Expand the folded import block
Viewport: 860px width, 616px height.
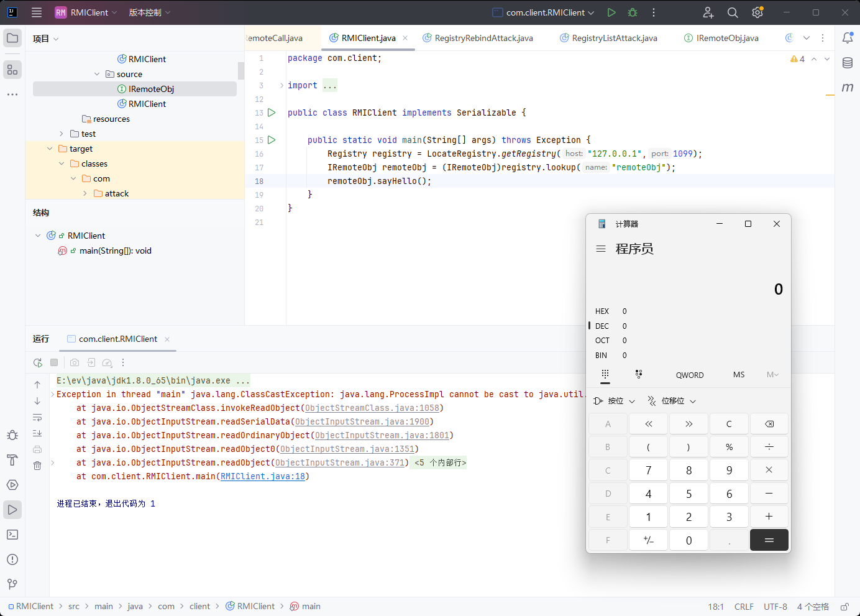(x=281, y=85)
